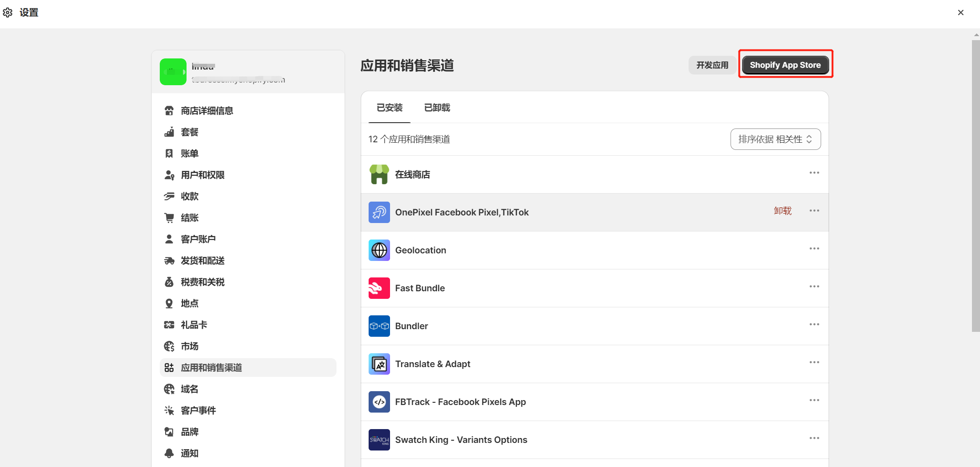The image size is (980, 467).
Task: Click the 客户事件 customer events icon
Action: pyautogui.click(x=169, y=410)
